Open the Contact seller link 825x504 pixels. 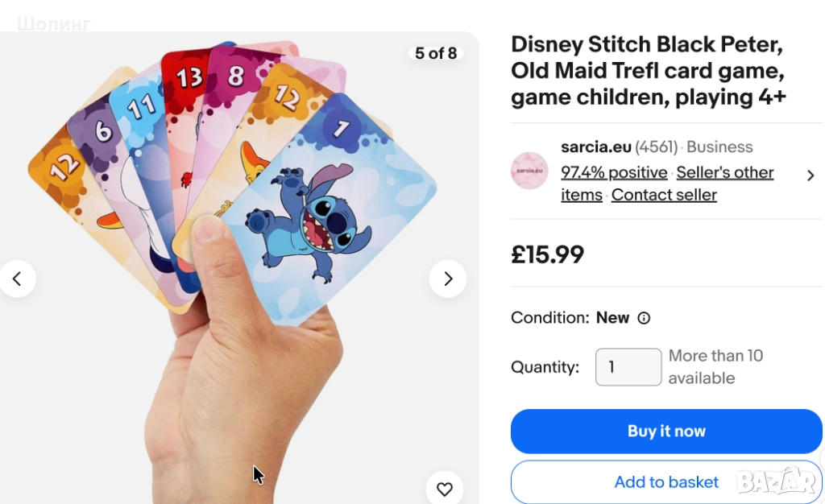click(664, 195)
